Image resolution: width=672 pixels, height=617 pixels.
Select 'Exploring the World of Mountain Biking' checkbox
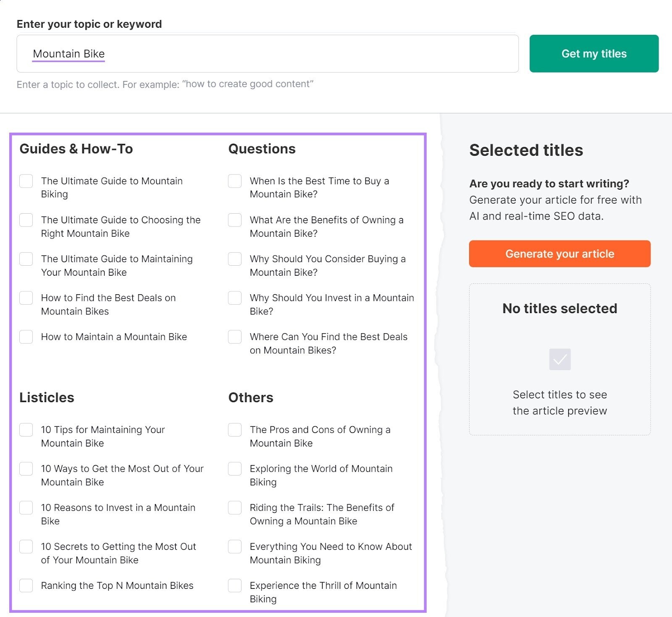[235, 469]
